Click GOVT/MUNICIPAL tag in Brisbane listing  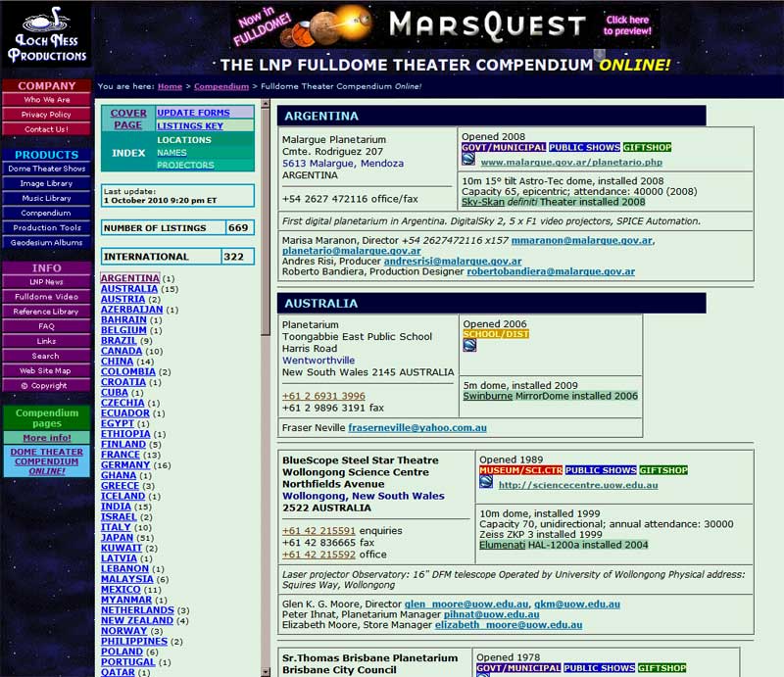518,668
